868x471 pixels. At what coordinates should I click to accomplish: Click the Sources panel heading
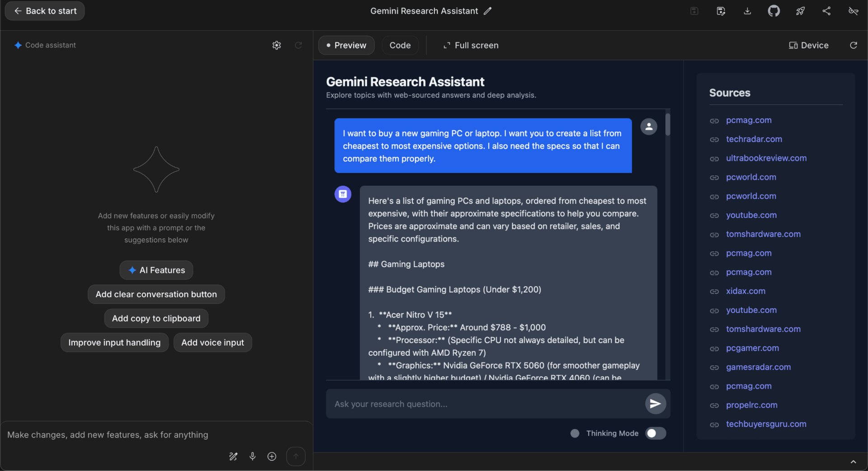point(730,93)
